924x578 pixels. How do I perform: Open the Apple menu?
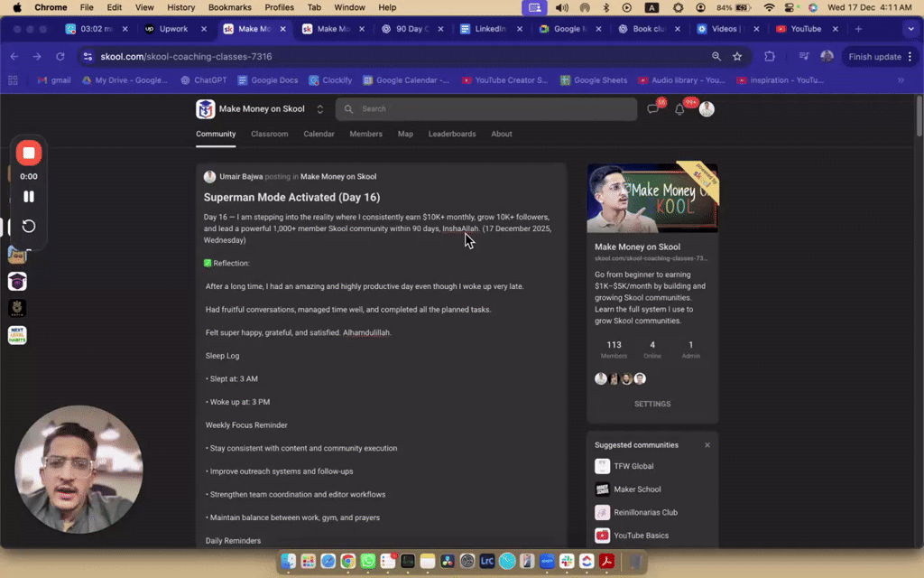tap(17, 7)
